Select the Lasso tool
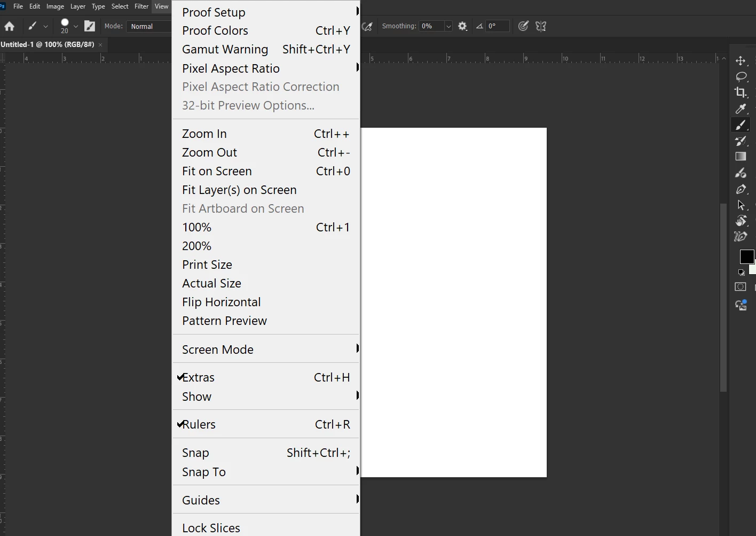 point(741,76)
